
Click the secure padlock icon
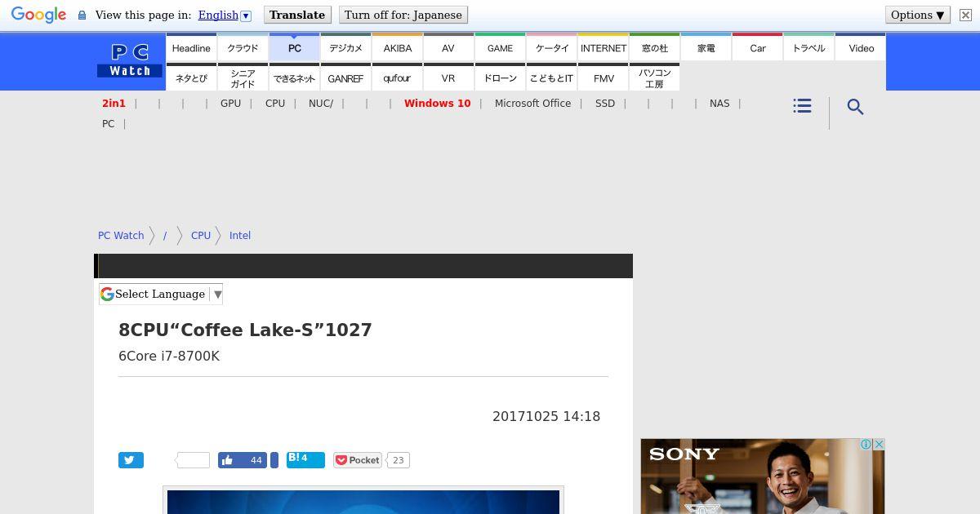click(x=82, y=16)
